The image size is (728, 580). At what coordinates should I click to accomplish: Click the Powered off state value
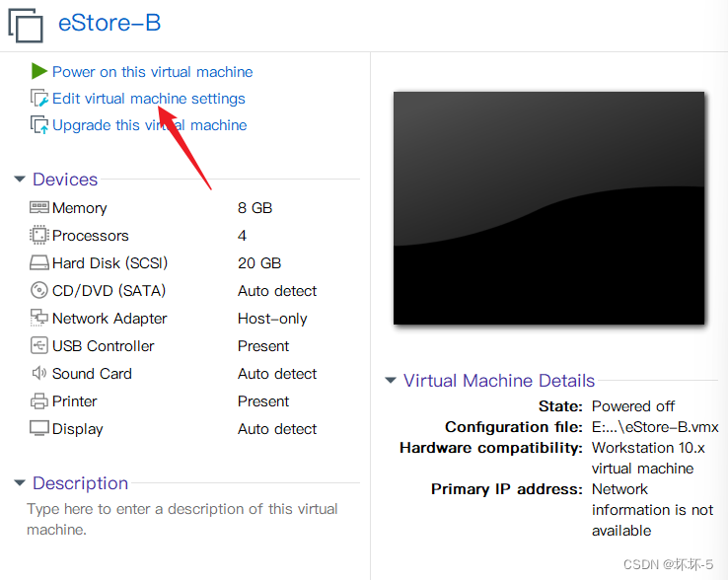click(x=633, y=406)
